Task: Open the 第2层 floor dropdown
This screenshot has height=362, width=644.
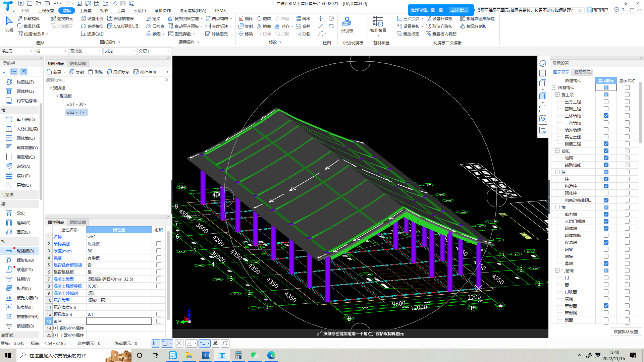Action: [x=17, y=51]
